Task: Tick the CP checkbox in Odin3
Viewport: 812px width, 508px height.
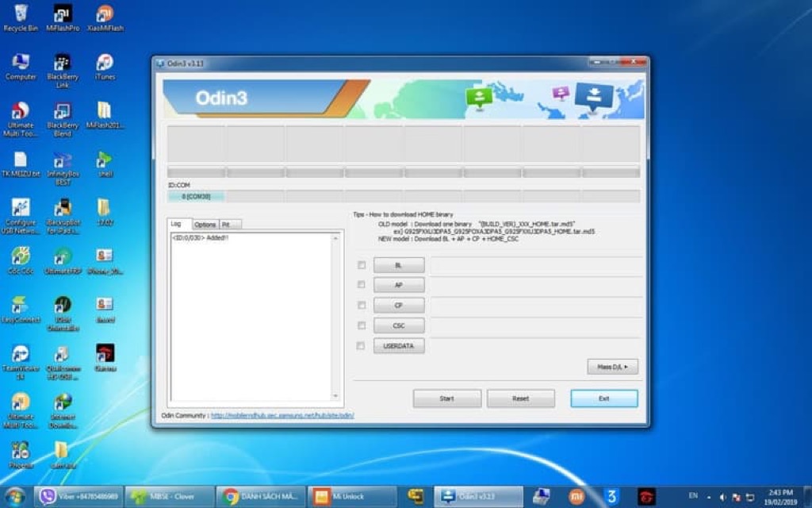Action: point(362,306)
